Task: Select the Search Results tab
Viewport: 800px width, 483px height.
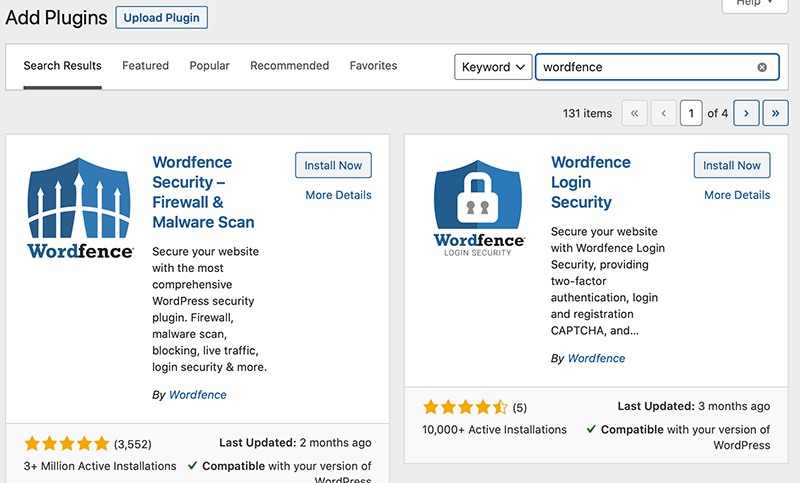Action: coord(62,66)
